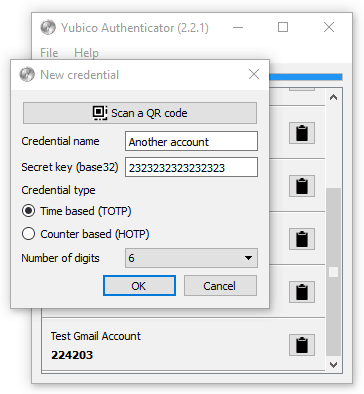Click Test Gmail Account entry name

96,336
